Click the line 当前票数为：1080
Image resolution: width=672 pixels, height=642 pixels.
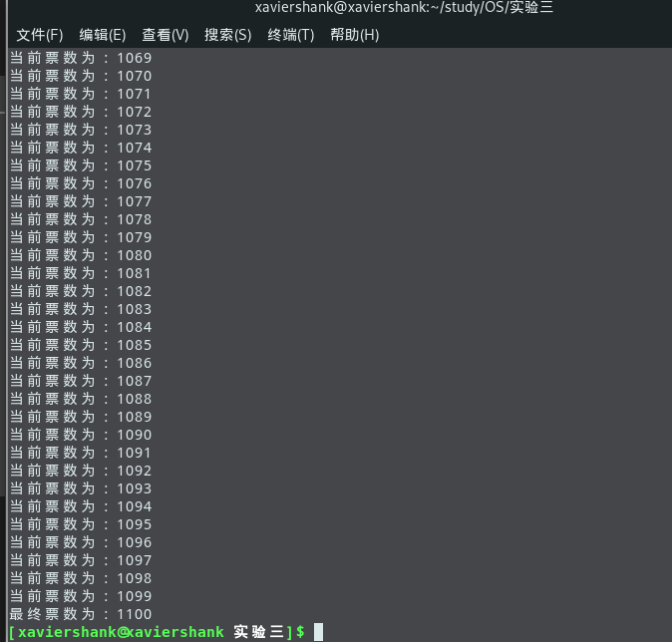click(81, 255)
